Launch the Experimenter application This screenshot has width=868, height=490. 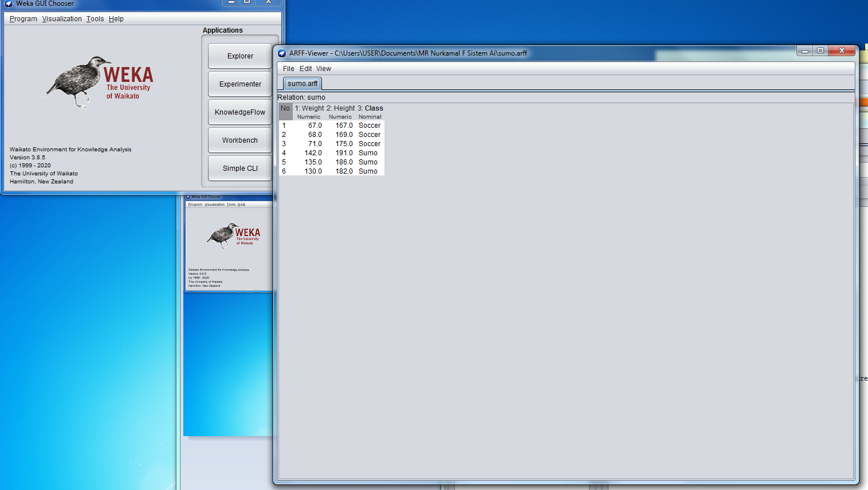(x=240, y=84)
